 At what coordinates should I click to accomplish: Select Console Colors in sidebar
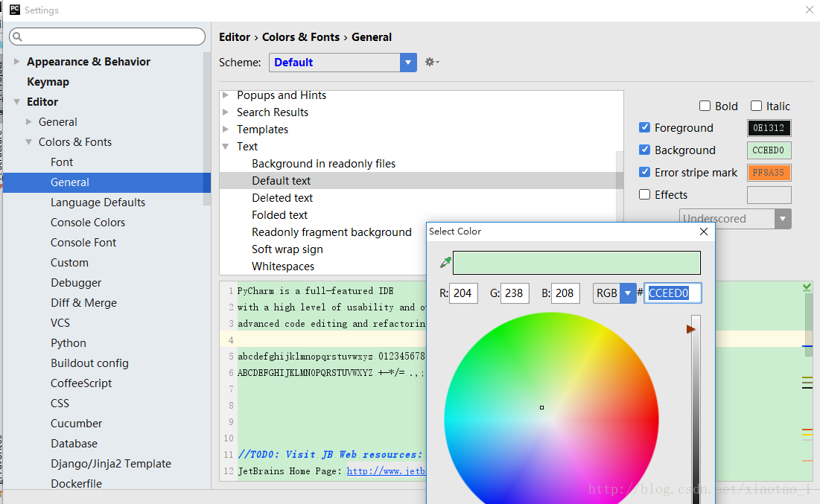88,223
